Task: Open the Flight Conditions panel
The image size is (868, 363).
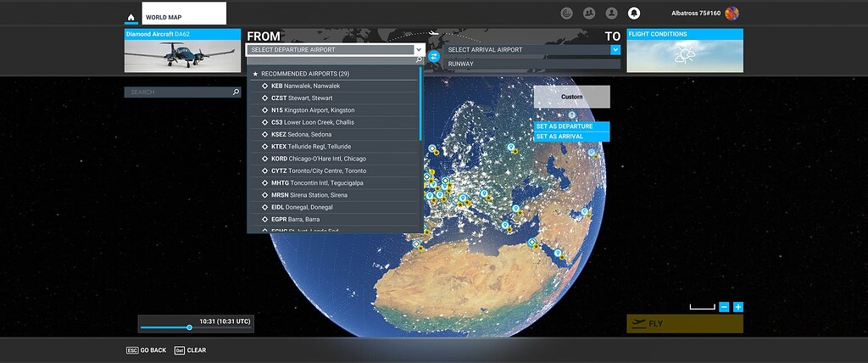Action: click(x=685, y=50)
